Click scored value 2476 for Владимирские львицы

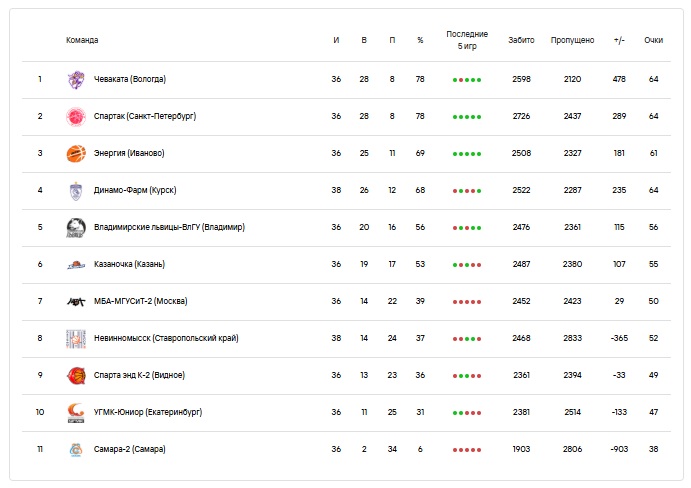[521, 227]
